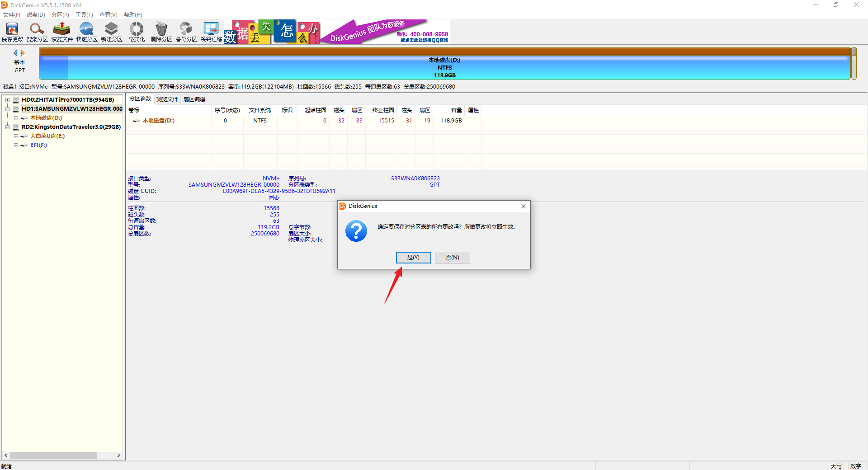Click the blue question mark dialog icon
This screenshot has width=868, height=470.
(x=356, y=231)
